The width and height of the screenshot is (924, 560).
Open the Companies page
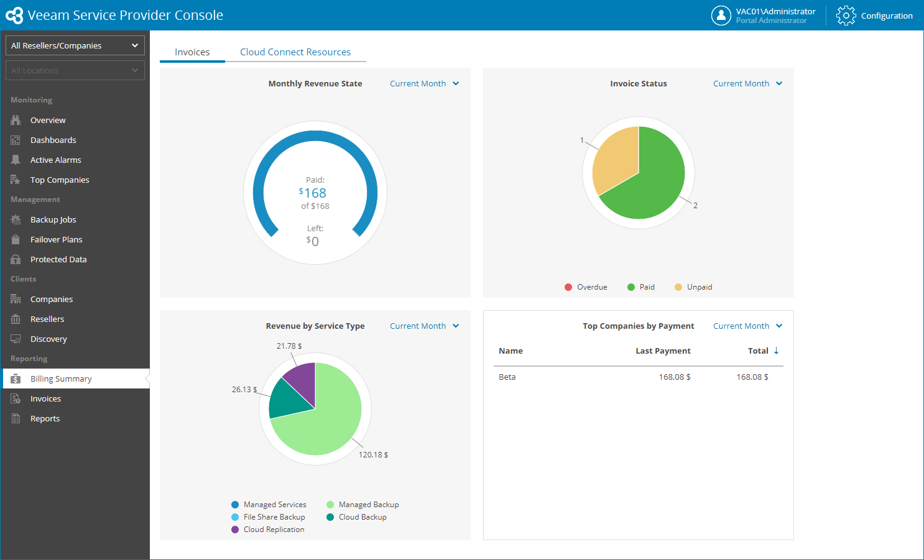75,299
